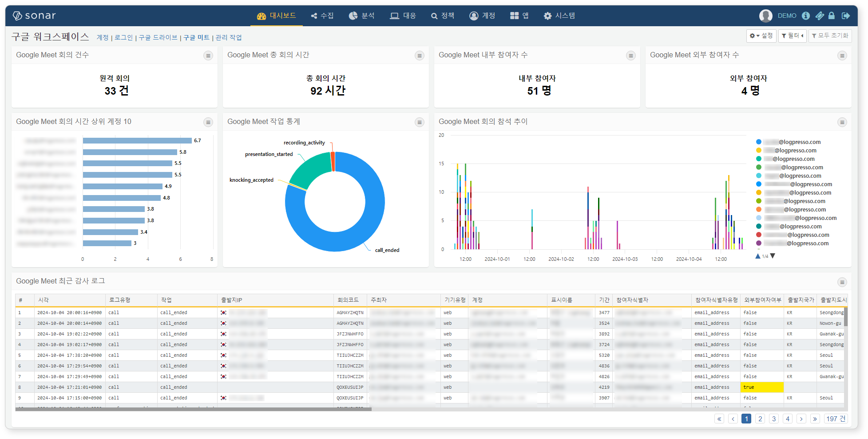The height and width of the screenshot is (439, 868).
Task: Open the 설정 gear dropdown
Action: tap(761, 36)
